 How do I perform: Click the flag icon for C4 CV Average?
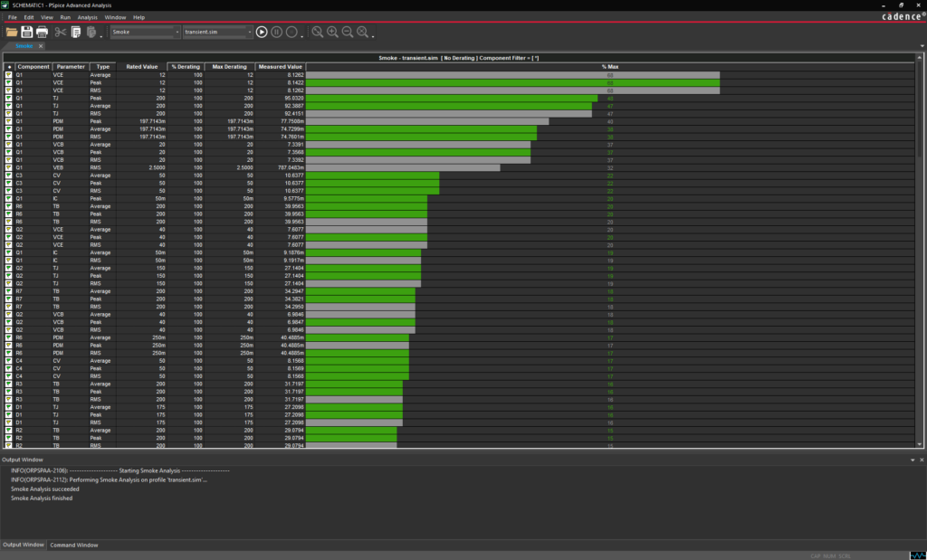coord(9,360)
